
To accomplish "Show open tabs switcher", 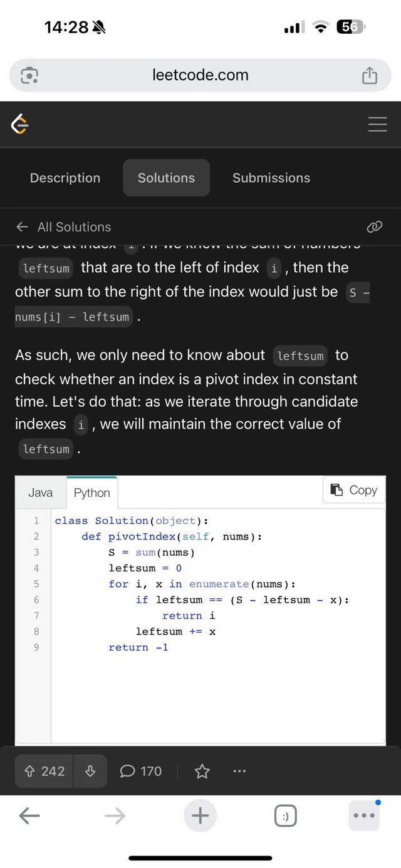I will coord(286,815).
